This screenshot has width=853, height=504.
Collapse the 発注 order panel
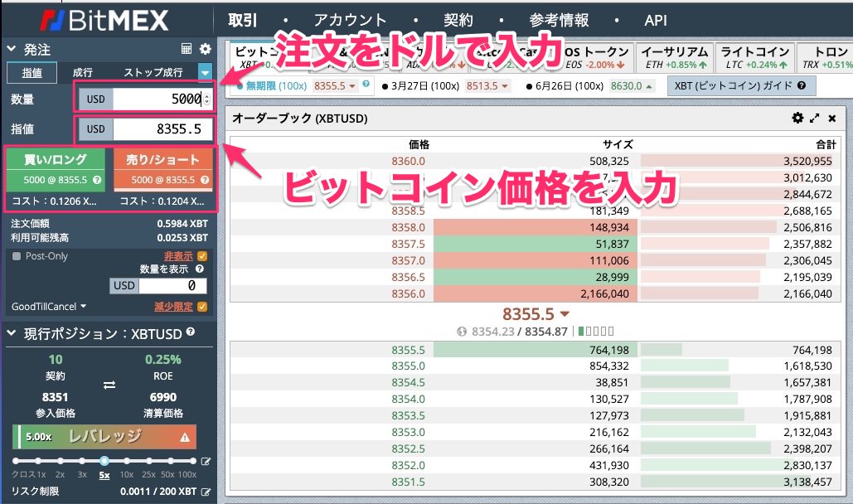[x=11, y=50]
